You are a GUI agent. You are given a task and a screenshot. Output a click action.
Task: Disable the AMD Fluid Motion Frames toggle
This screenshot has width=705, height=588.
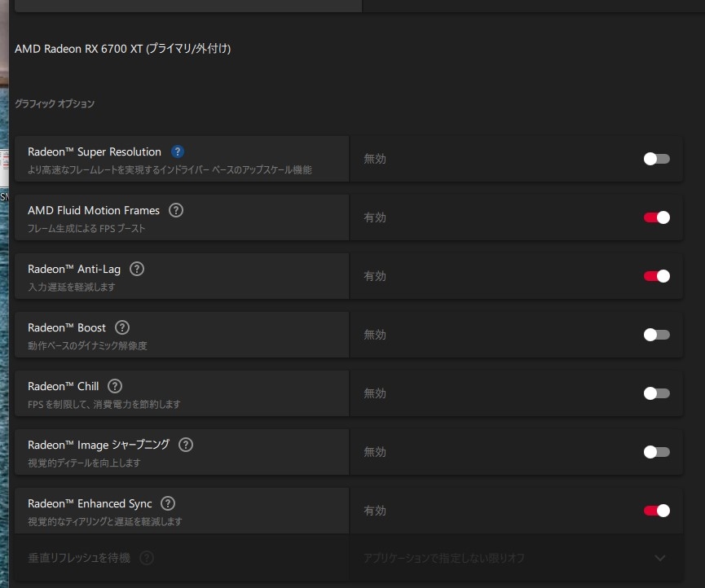[656, 217]
